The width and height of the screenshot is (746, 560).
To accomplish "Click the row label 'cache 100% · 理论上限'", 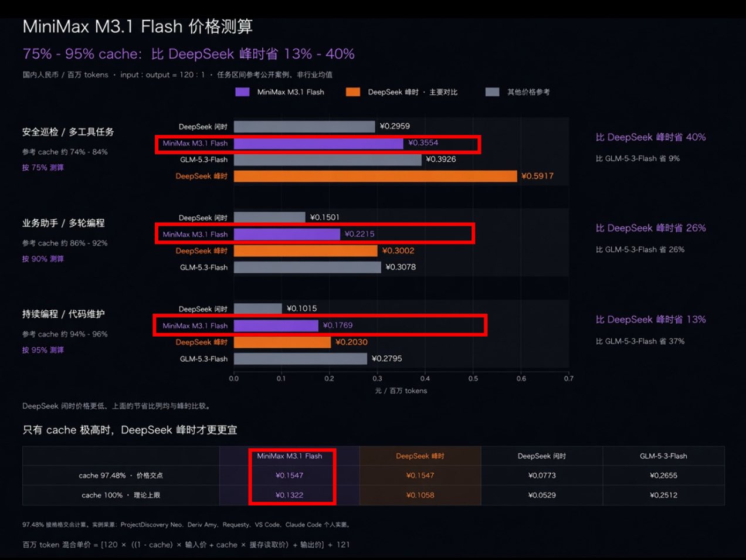I will click(x=121, y=495).
